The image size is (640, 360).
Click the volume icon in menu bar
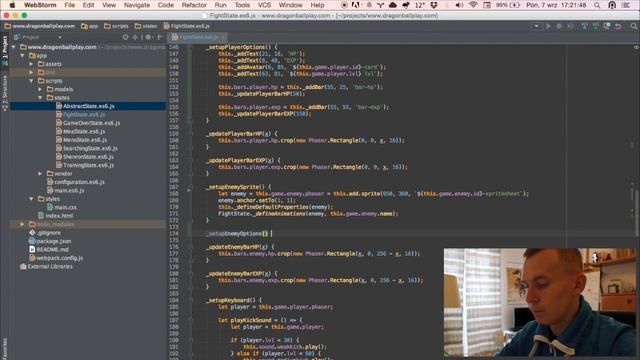[x=459, y=5]
